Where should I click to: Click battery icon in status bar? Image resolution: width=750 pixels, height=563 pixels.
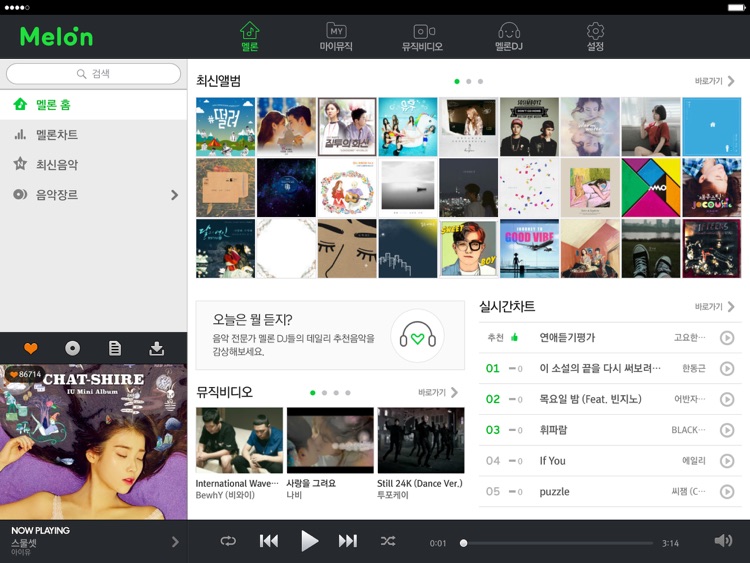point(736,7)
